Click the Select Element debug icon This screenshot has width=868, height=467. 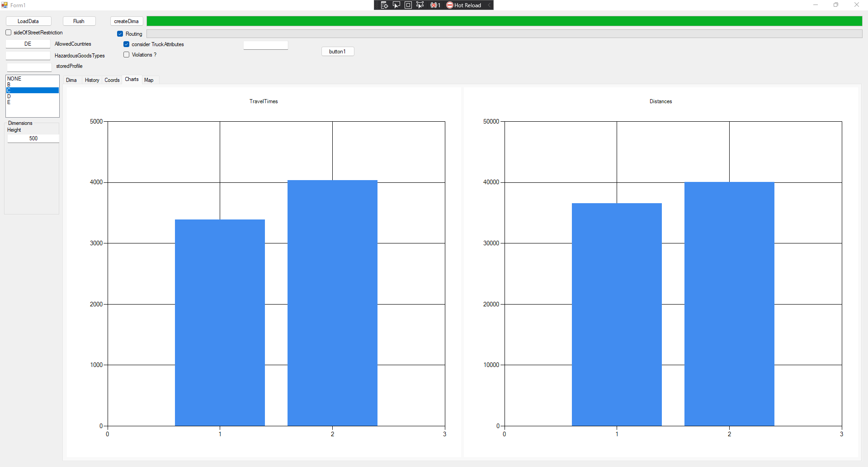coord(396,5)
